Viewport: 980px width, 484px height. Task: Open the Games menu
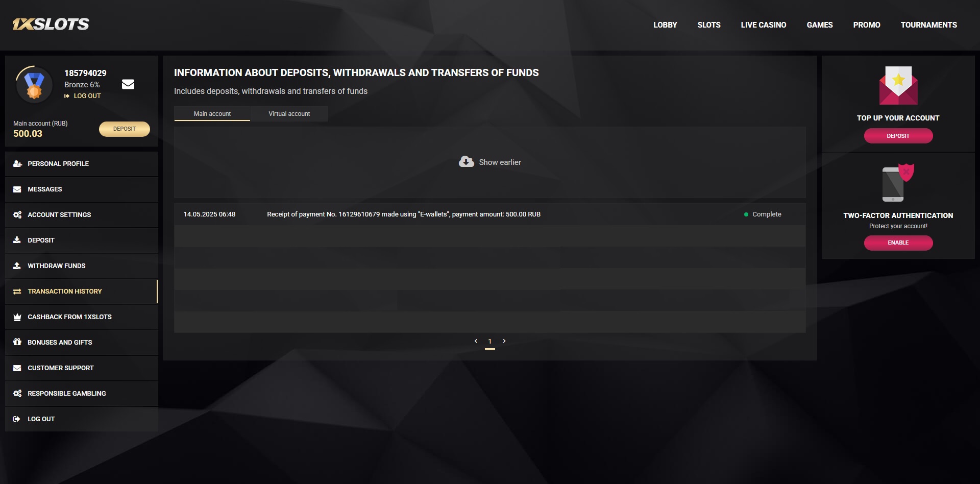pos(820,25)
